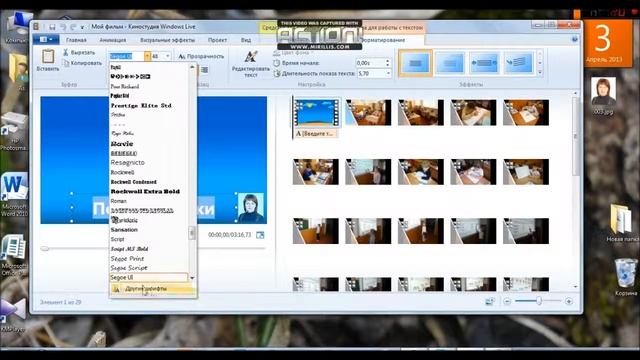
Task: Select the third text effect in gallery
Action: [484, 63]
